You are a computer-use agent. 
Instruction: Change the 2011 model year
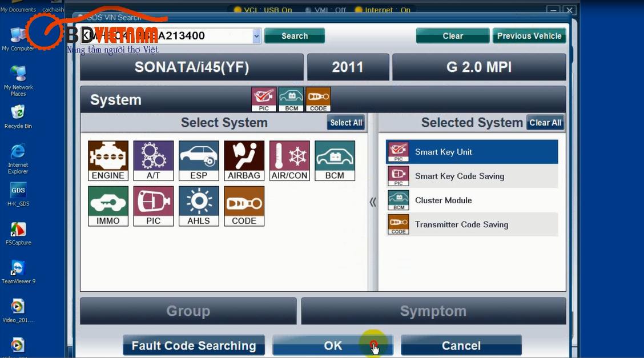(348, 67)
